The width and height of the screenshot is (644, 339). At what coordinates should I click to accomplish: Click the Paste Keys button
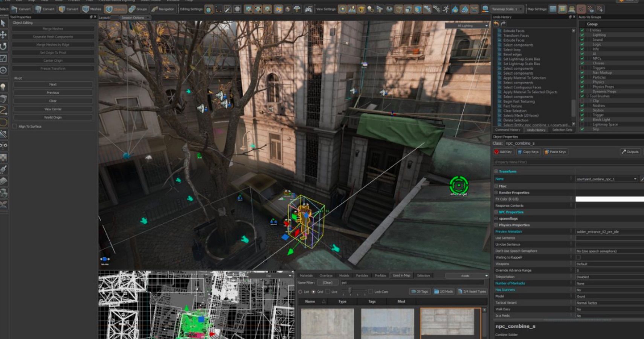555,152
